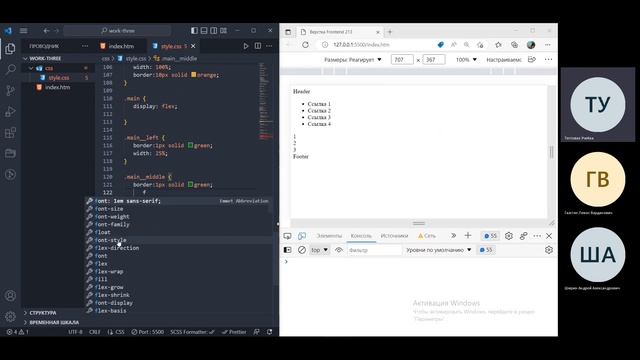Image resolution: width=640 pixels, height=360 pixels.
Task: Open the Explorer view in VS Code activity bar
Action: pyautogui.click(x=10, y=49)
